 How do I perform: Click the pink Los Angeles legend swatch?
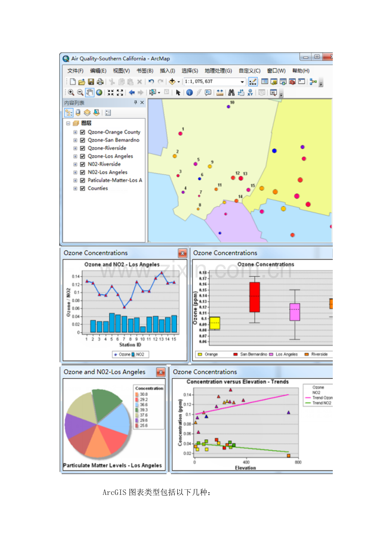coord(271,354)
